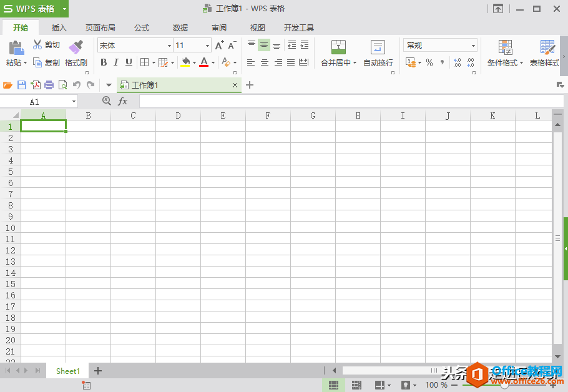Align text right

[278, 62]
